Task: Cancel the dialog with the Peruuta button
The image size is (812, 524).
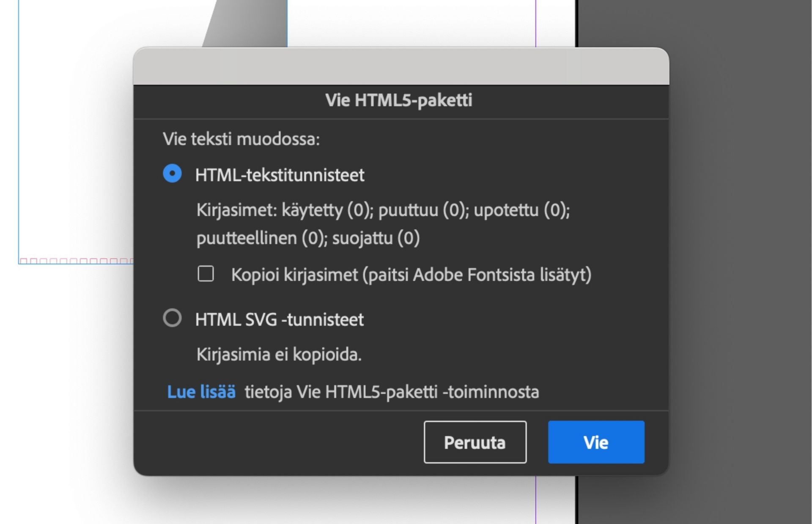Action: (475, 443)
